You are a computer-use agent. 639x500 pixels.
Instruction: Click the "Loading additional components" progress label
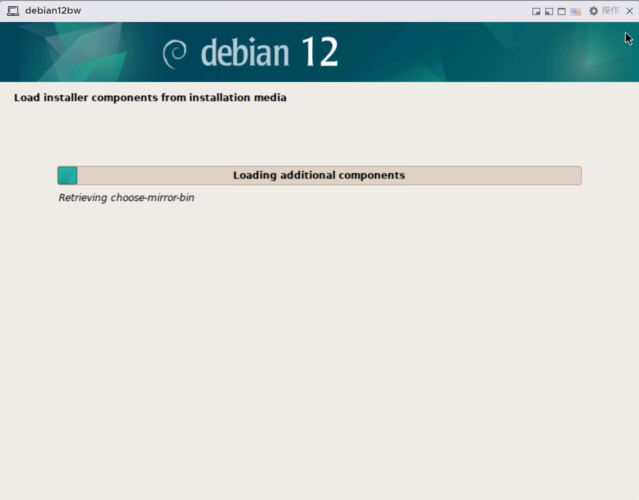click(318, 175)
